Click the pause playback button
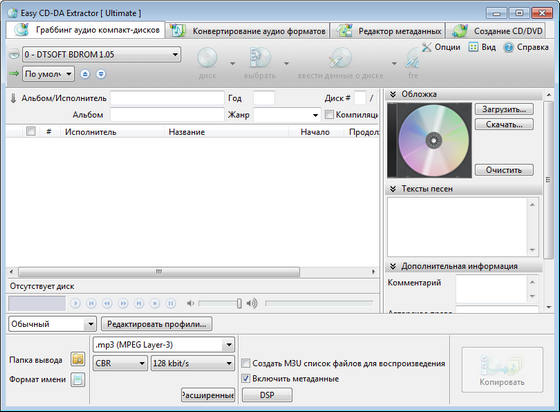Image resolution: width=560 pixels, height=412 pixels. point(171,303)
